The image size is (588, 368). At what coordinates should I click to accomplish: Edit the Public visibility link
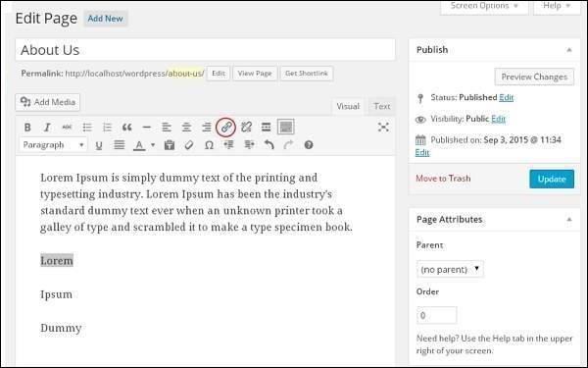point(499,119)
